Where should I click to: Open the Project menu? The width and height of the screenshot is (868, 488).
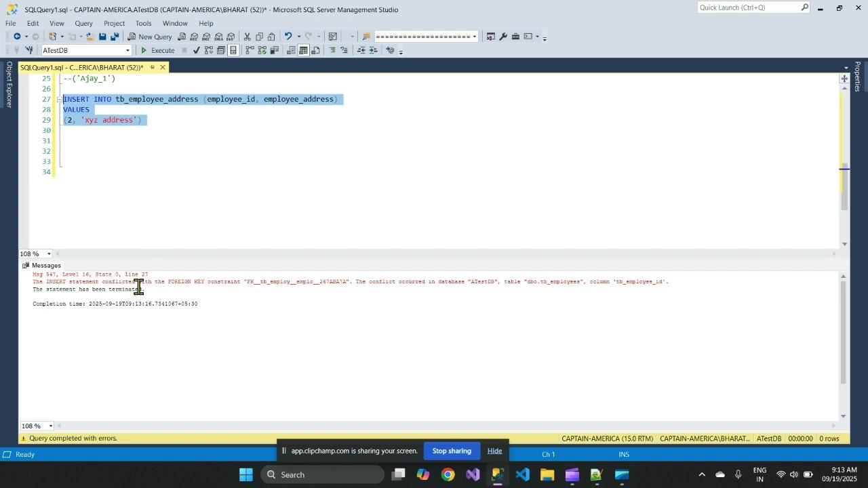coord(114,23)
